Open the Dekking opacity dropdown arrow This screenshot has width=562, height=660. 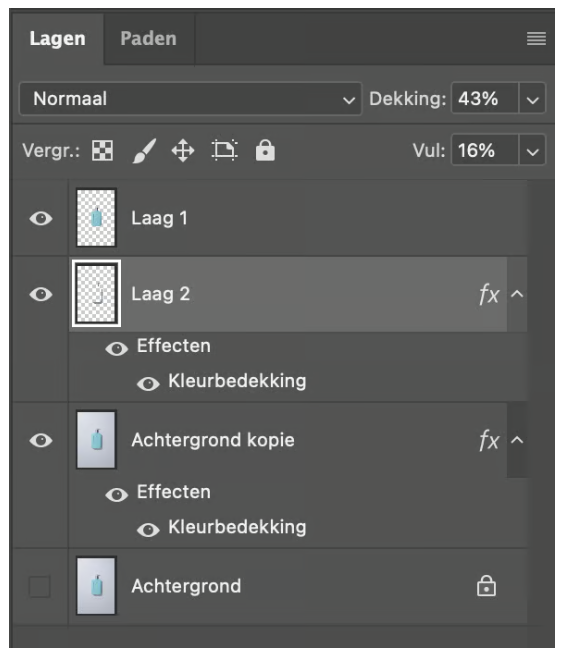coord(533,99)
